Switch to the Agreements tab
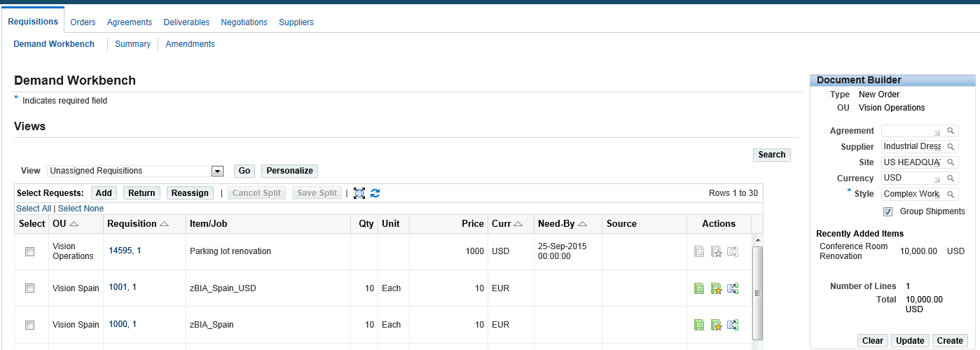The width and height of the screenshot is (980, 350). click(x=130, y=22)
